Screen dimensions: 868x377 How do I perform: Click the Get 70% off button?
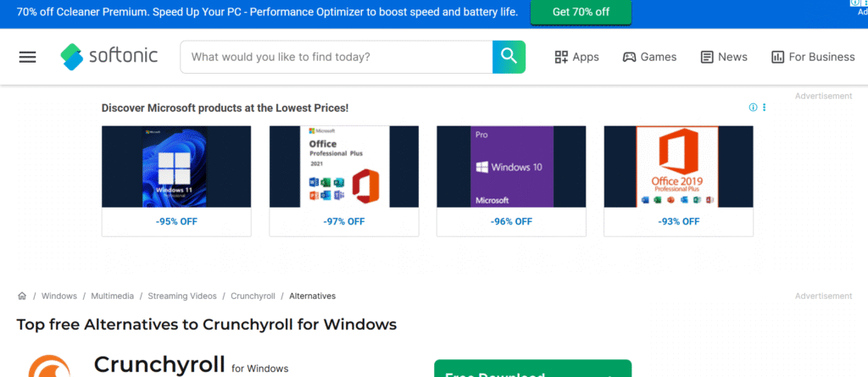tap(581, 12)
